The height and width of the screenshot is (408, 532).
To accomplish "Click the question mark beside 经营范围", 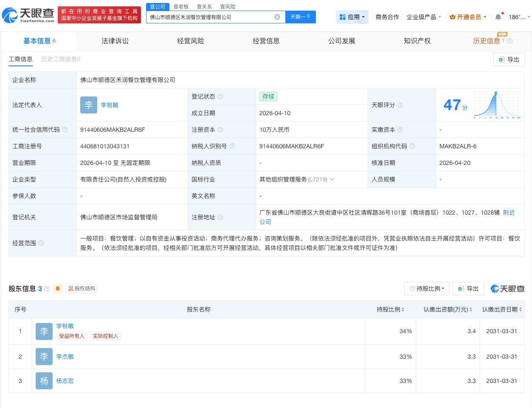I will (x=41, y=243).
